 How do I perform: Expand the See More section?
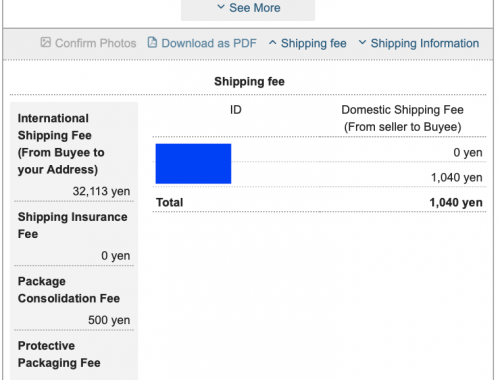[248, 8]
